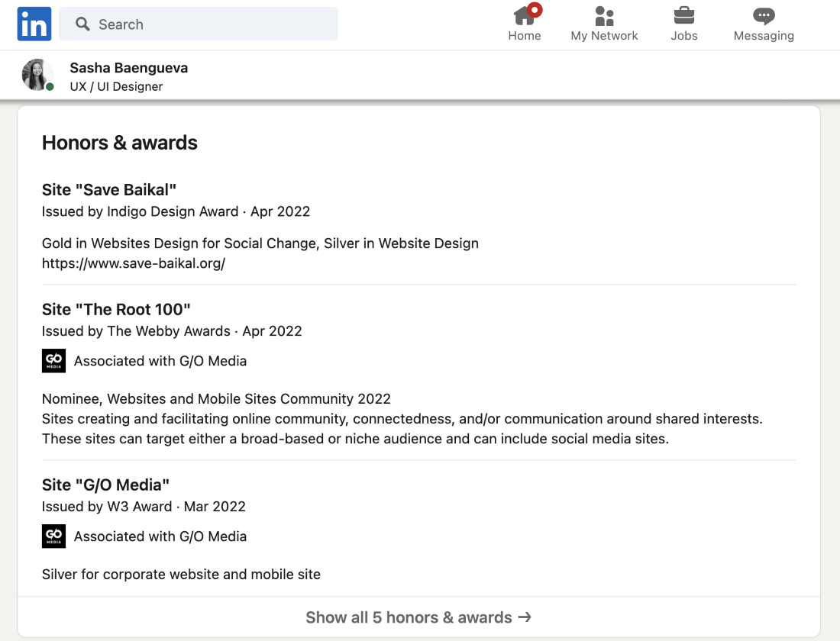Click G/O Media logo under W3 Award entry

coord(53,536)
